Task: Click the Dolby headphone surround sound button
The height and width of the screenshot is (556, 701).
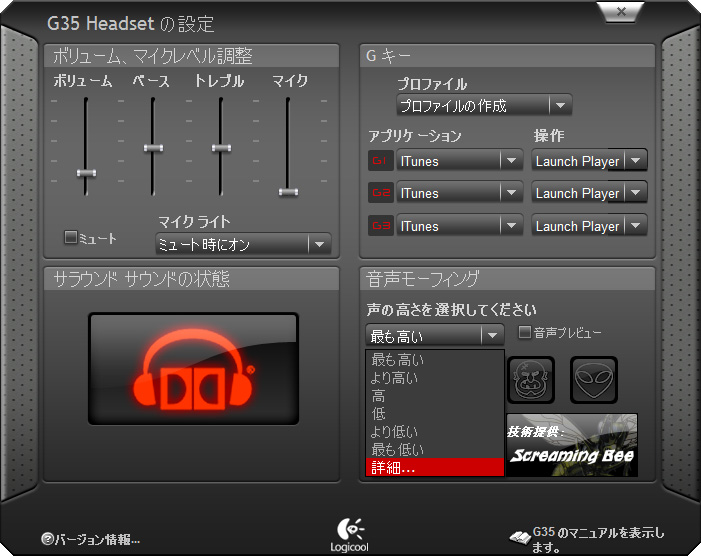Action: [x=193, y=369]
